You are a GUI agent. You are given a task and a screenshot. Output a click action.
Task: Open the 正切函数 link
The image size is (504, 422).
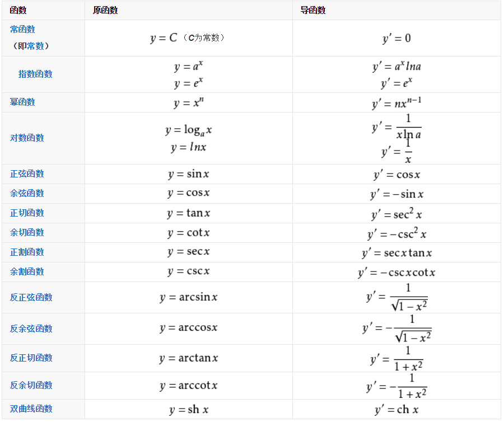tap(27, 213)
